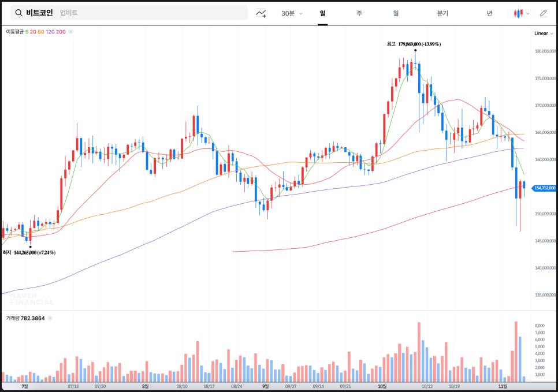Remove the 거래량 volume indicator
This screenshot has width=558, height=392.
point(50,318)
